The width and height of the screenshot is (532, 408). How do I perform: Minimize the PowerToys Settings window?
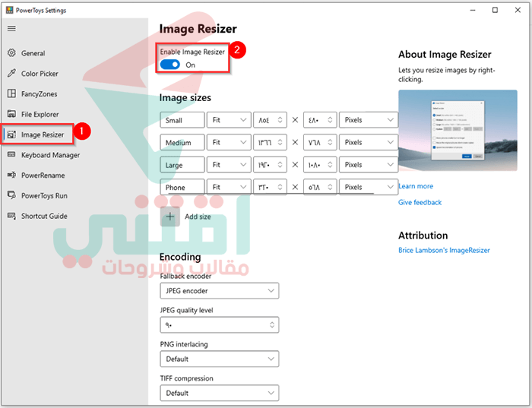[473, 10]
